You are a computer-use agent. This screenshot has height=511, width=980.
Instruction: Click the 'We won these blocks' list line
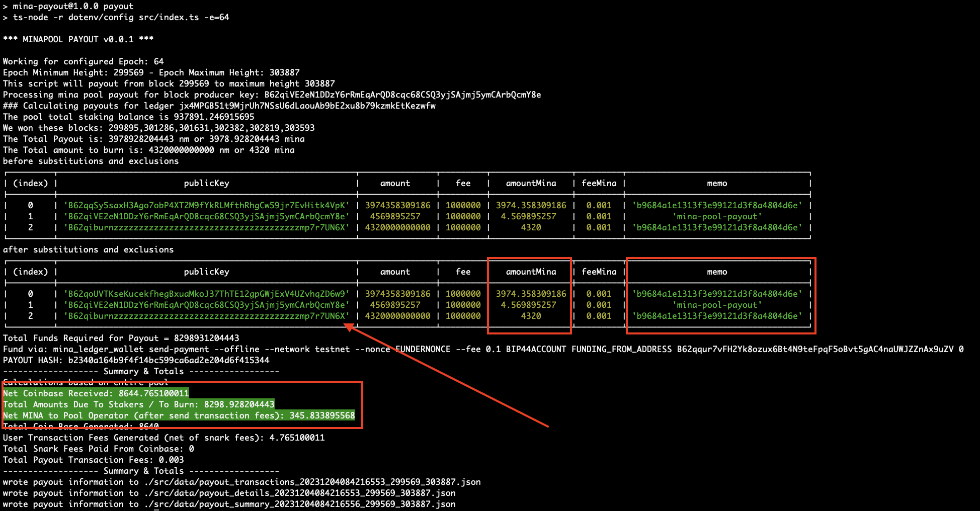point(159,128)
